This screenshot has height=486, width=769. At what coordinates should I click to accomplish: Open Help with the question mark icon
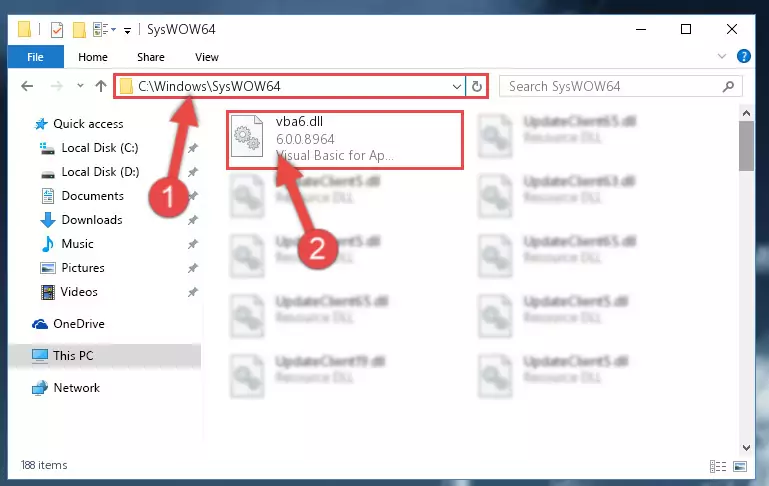743,56
